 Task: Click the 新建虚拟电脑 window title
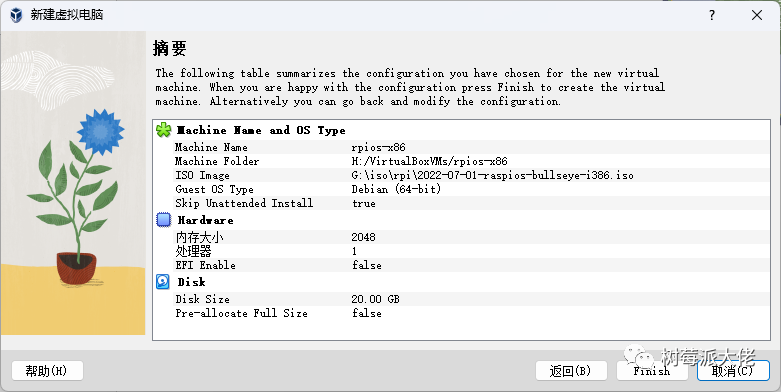(67, 15)
